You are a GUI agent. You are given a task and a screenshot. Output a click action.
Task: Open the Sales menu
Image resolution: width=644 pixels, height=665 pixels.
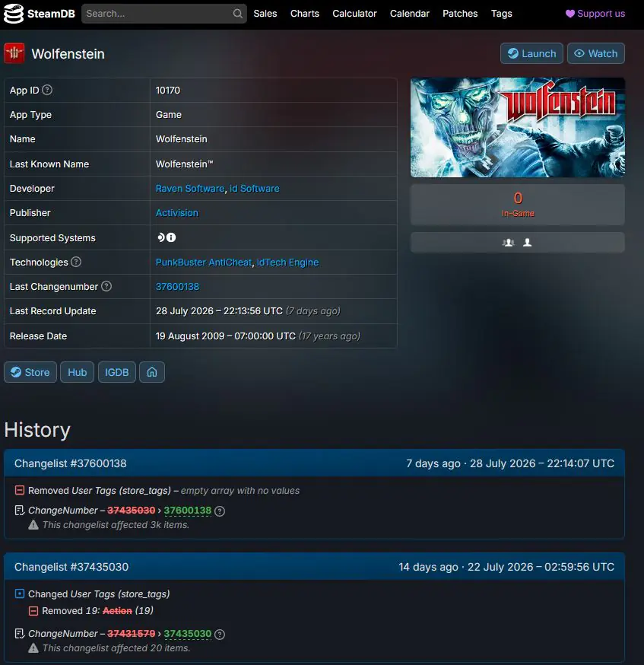(x=265, y=14)
